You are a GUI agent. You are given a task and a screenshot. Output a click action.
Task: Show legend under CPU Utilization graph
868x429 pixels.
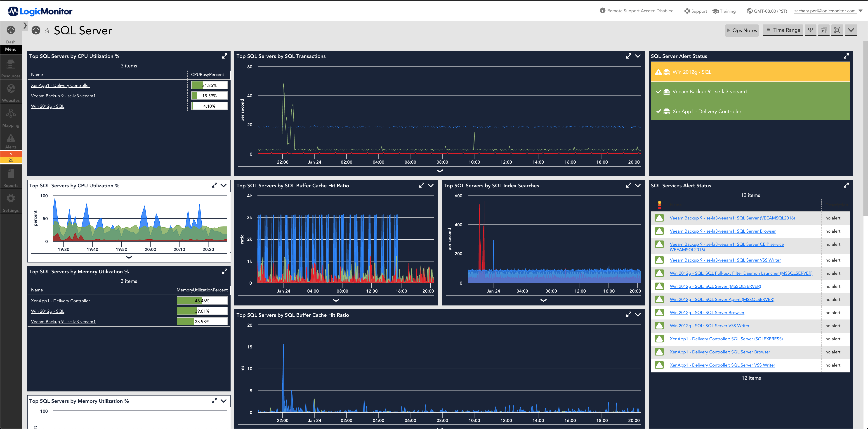pyautogui.click(x=129, y=257)
